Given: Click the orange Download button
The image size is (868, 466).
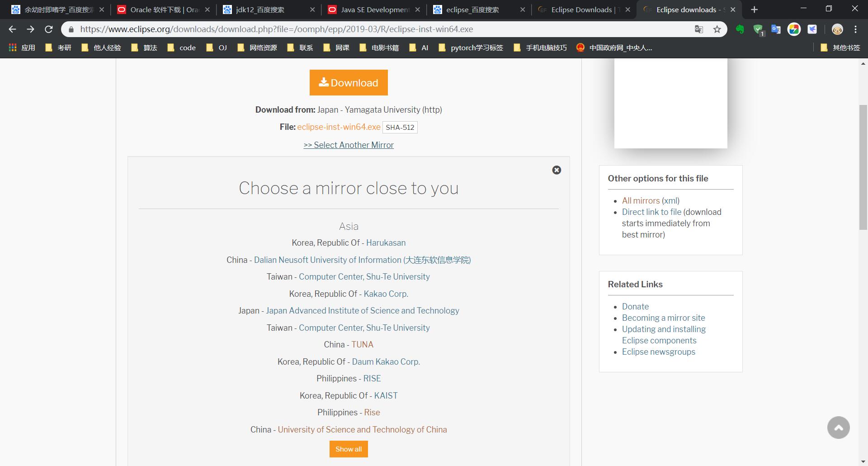Looking at the screenshot, I should (x=349, y=82).
